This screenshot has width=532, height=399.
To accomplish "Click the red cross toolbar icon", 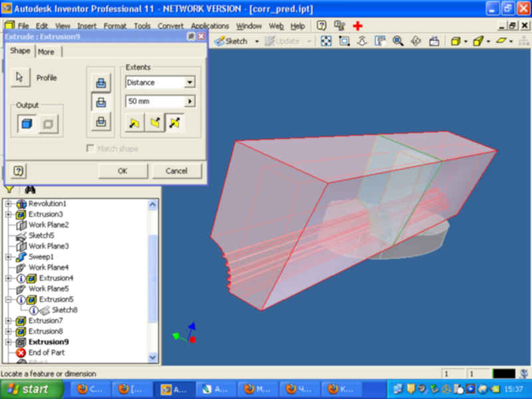I will click(358, 26).
